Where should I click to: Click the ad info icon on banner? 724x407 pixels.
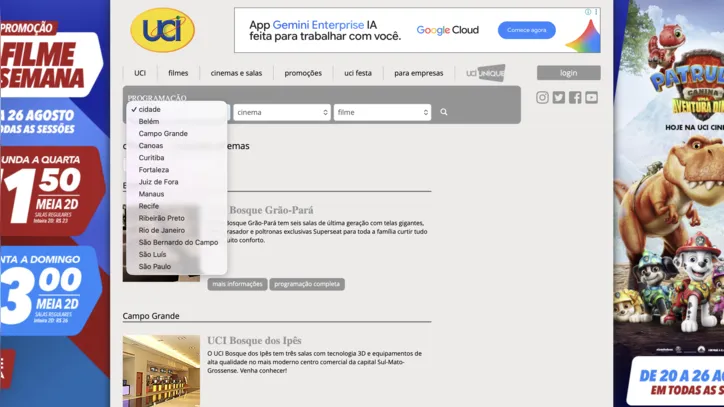click(588, 12)
